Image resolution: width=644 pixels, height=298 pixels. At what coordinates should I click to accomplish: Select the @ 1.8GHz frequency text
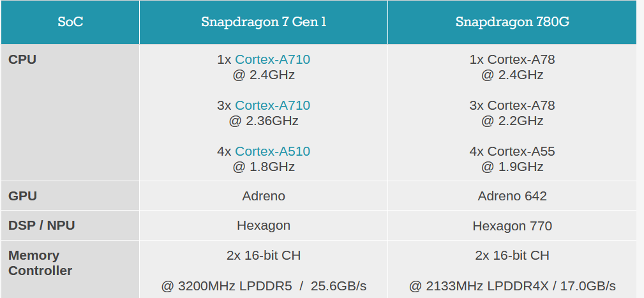pyautogui.click(x=264, y=167)
